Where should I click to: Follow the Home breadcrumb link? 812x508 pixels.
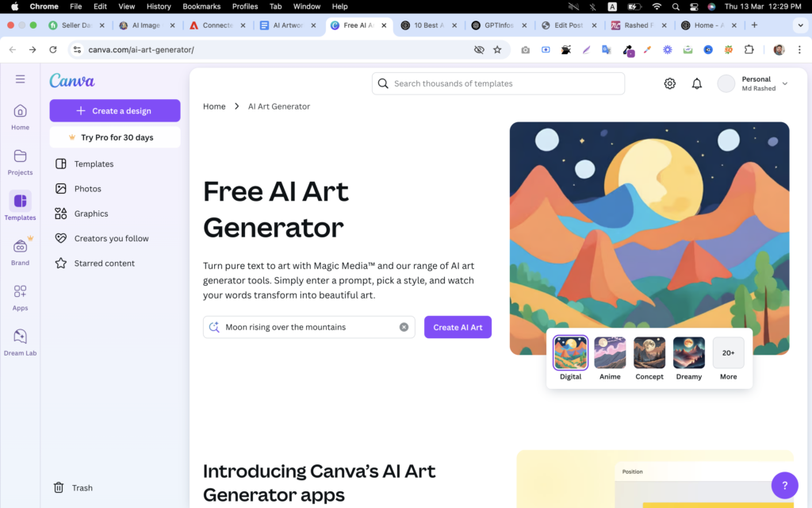pos(214,106)
